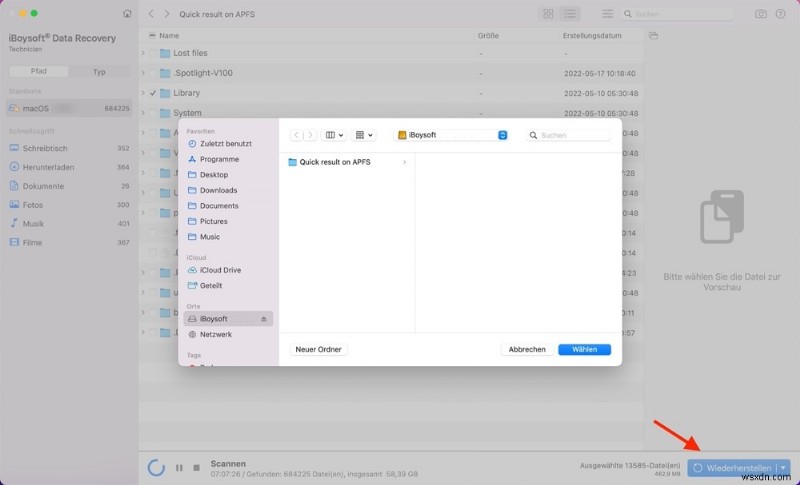Sort by Größe column
The image size is (800, 485).
point(488,36)
